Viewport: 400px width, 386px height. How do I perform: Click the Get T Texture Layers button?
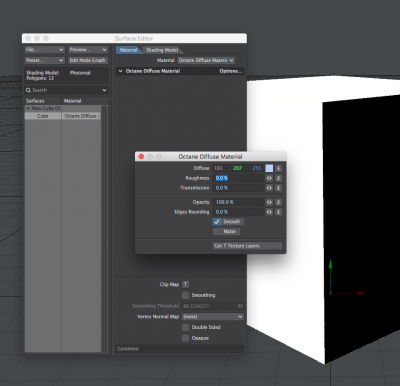247,246
